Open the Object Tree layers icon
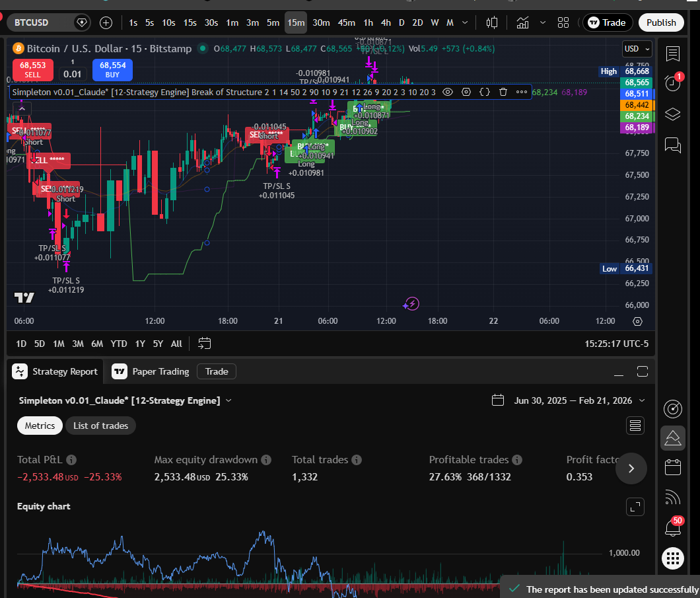 coord(672,114)
